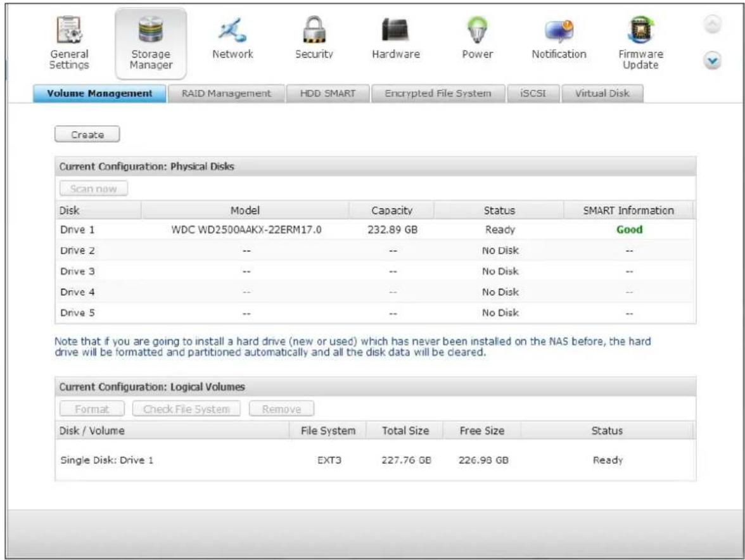Open Encrypted File System tab
745x560 pixels.
pos(438,94)
